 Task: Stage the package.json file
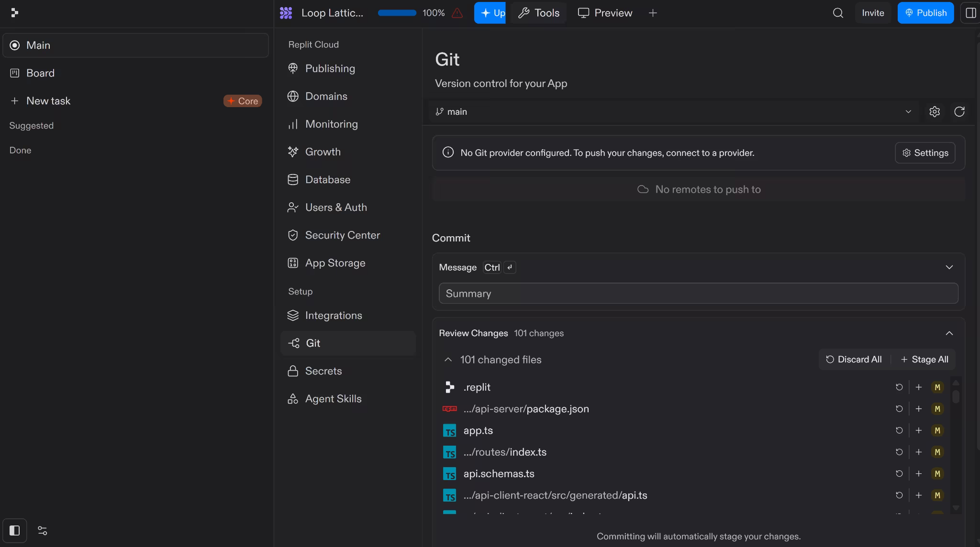point(918,409)
